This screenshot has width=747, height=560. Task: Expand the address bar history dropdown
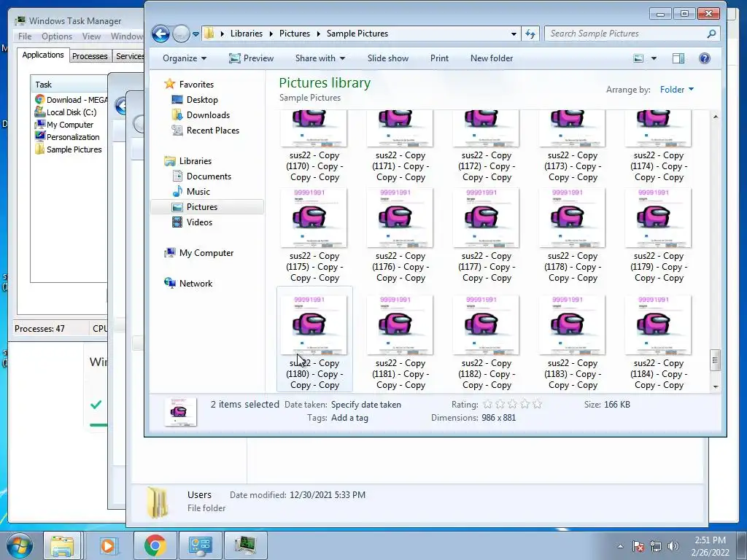(514, 34)
